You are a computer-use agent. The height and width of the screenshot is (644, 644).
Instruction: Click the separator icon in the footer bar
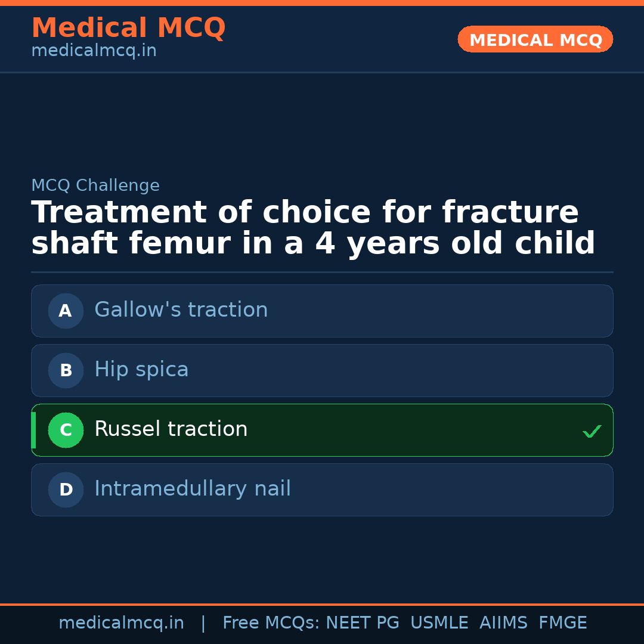coord(203,623)
